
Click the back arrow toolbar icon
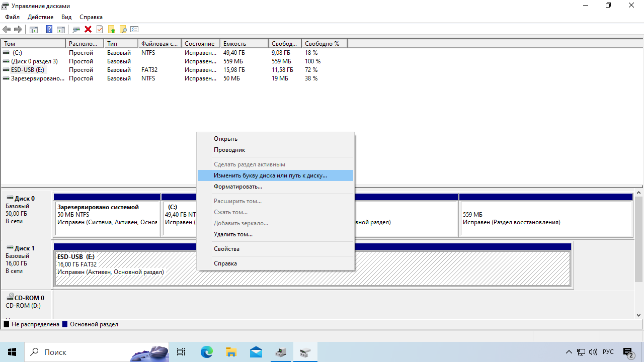click(x=7, y=30)
